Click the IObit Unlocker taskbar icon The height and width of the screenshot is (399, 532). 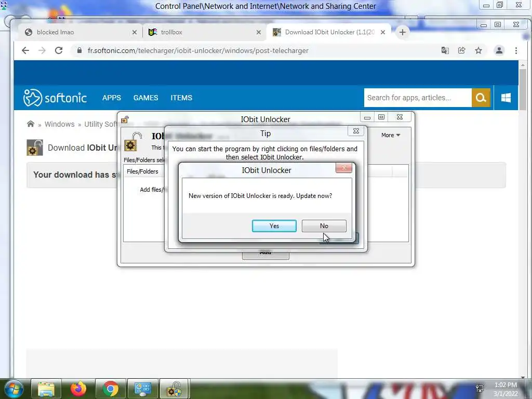point(175,389)
